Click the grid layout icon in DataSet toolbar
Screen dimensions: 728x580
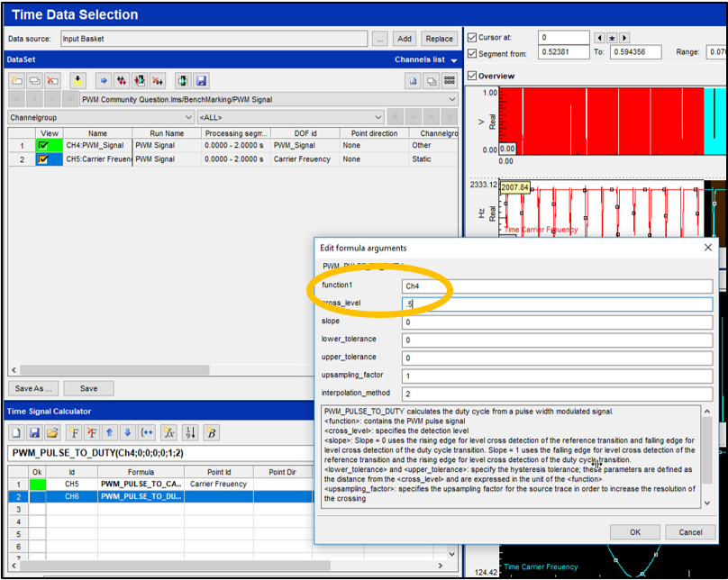pos(450,81)
